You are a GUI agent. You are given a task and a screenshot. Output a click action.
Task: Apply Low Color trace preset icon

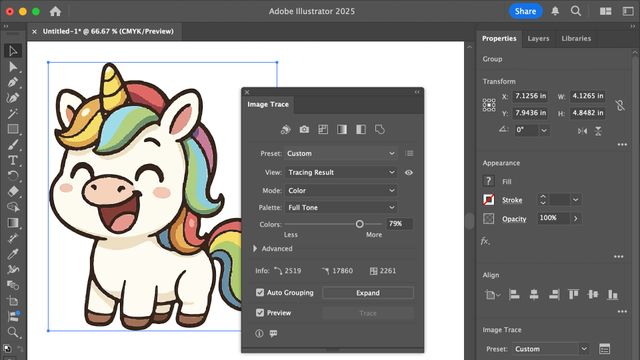point(323,129)
